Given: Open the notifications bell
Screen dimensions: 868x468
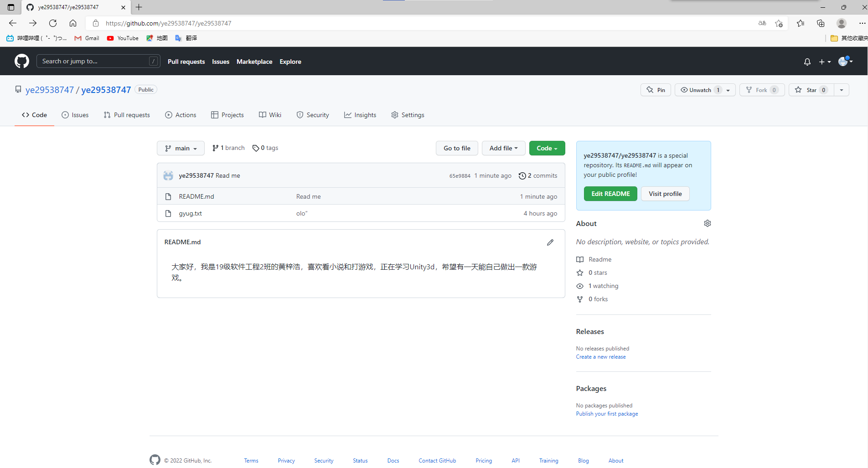Looking at the screenshot, I should (807, 62).
